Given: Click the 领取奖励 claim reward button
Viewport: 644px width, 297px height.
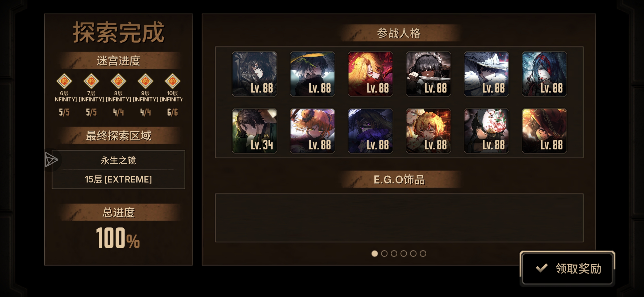Looking at the screenshot, I should click(567, 268).
